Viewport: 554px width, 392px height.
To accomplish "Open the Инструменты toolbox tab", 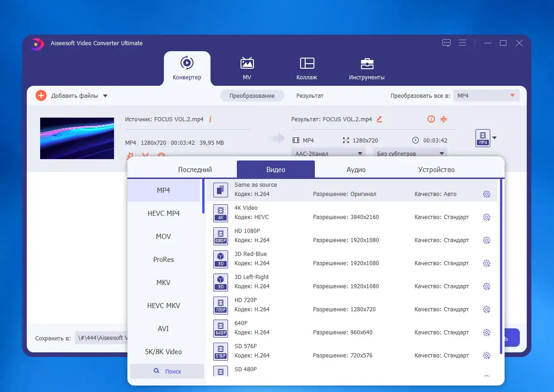I will (367, 68).
